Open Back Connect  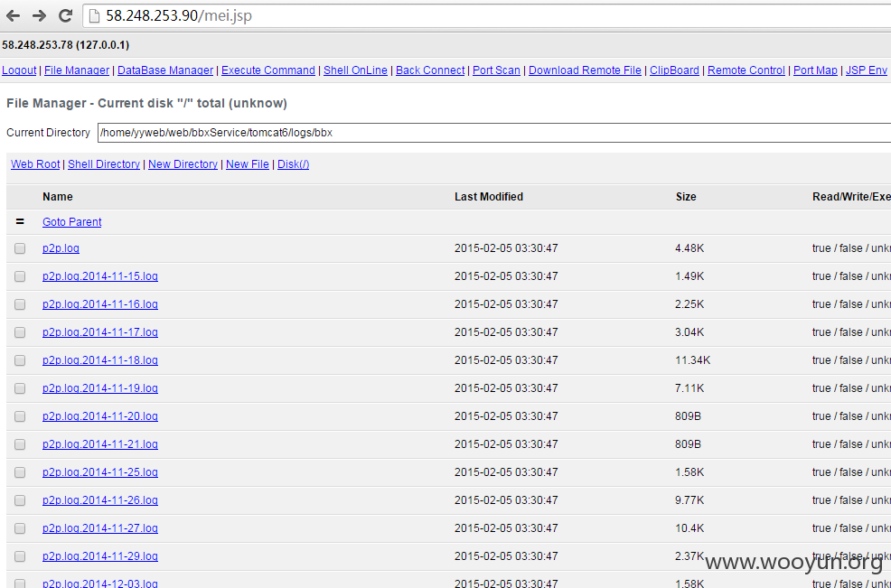(430, 70)
